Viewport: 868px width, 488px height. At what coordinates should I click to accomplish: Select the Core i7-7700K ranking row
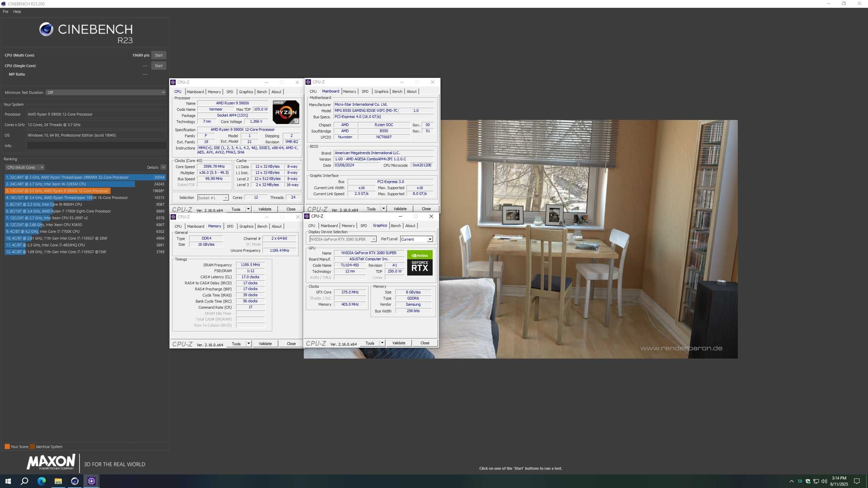pos(85,231)
